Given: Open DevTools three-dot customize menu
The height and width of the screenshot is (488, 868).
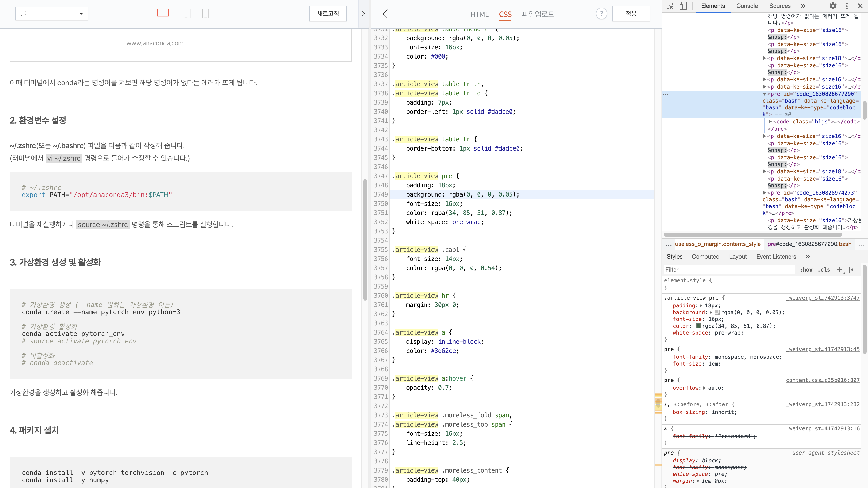Looking at the screenshot, I should coord(847,6).
